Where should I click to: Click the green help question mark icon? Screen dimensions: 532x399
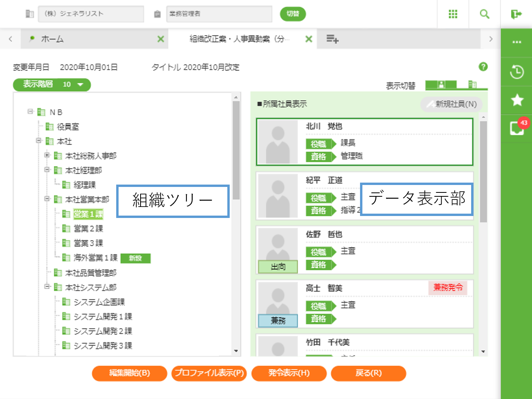[x=483, y=67]
